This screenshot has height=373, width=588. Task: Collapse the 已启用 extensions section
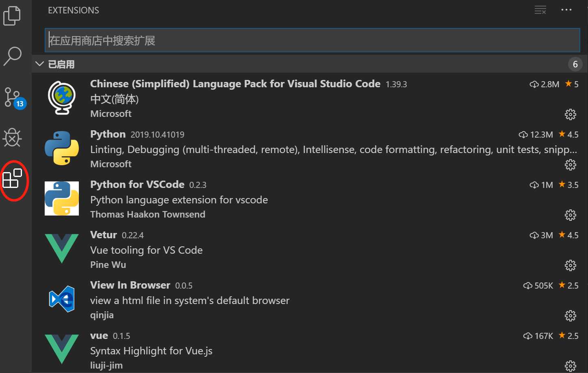39,64
